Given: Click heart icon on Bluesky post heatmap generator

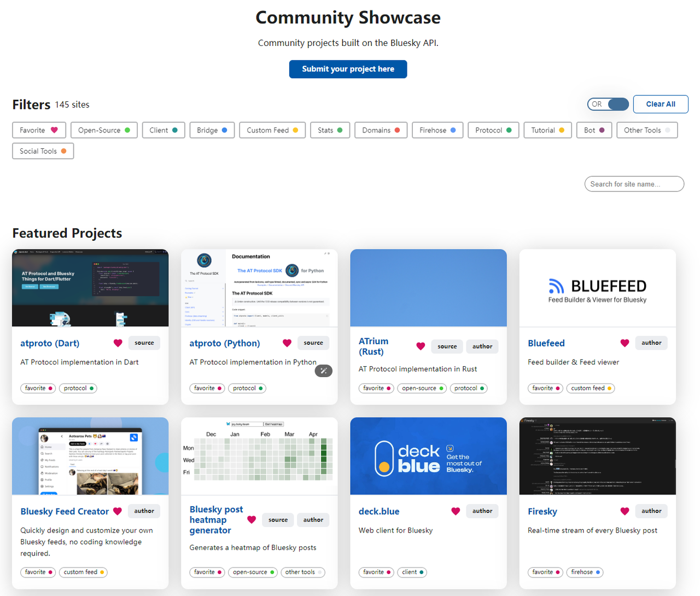Looking at the screenshot, I should pos(252,520).
